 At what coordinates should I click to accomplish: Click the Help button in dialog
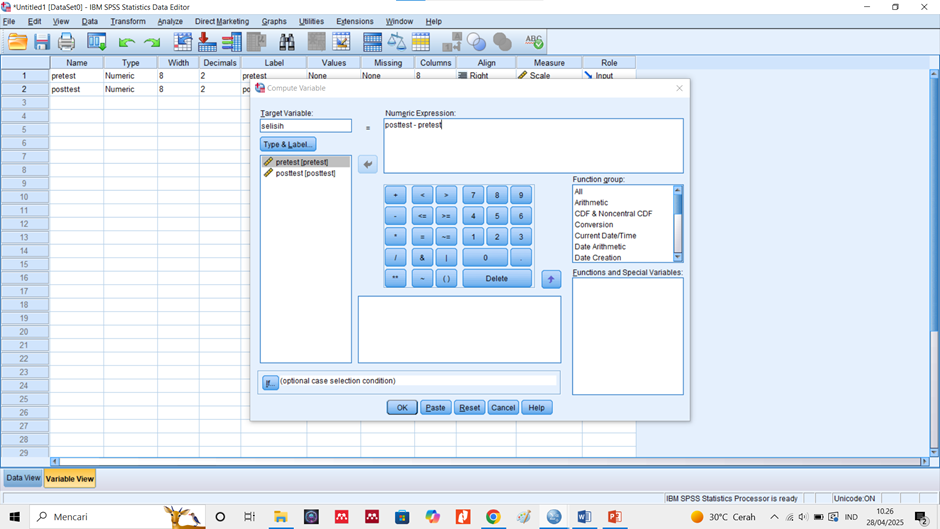537,408
